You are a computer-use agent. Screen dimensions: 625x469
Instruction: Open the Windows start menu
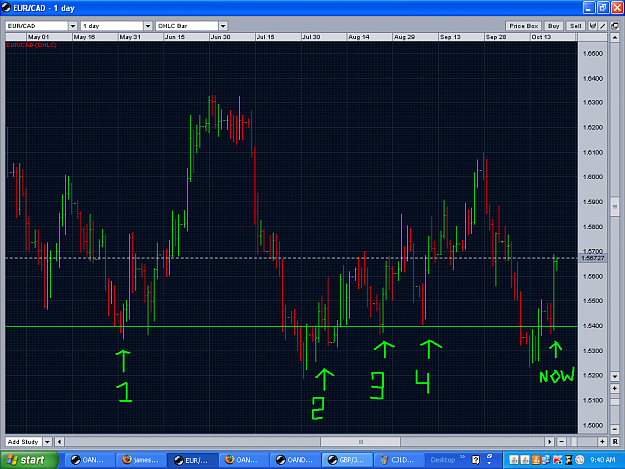pos(29,460)
